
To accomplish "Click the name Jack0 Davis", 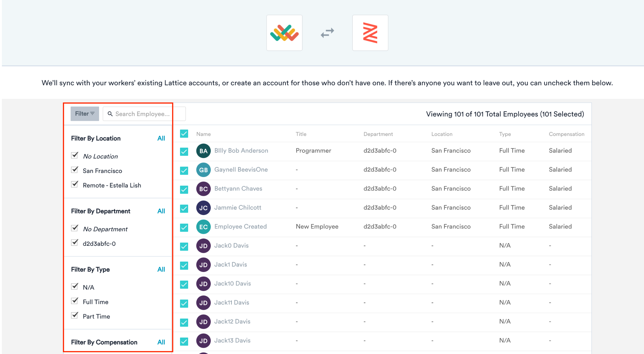I will coord(232,246).
